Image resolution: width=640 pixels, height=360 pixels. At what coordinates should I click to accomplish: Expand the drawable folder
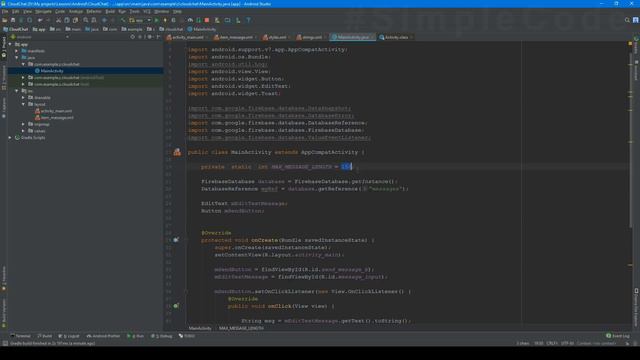click(23, 98)
